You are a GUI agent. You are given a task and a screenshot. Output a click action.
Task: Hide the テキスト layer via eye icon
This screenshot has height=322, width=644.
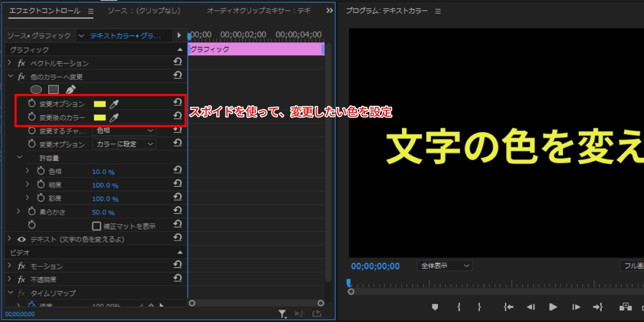coord(22,239)
